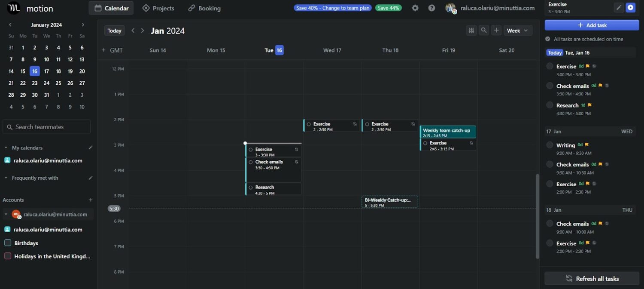Check off the Writing task for Wed 17
This screenshot has width=644, height=289.
click(550, 145)
